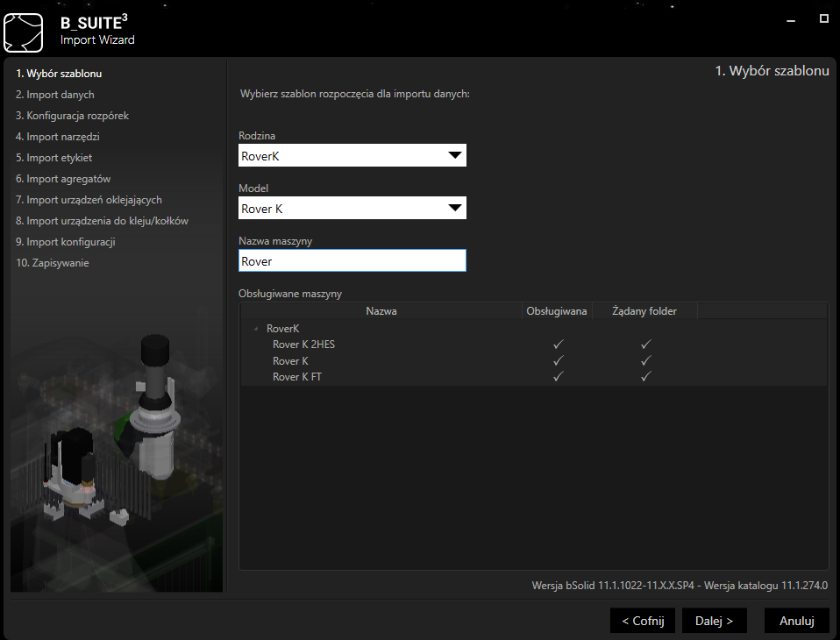
Task: Click Obsługiwana checkmark for Rover K FT
Action: pyautogui.click(x=559, y=376)
